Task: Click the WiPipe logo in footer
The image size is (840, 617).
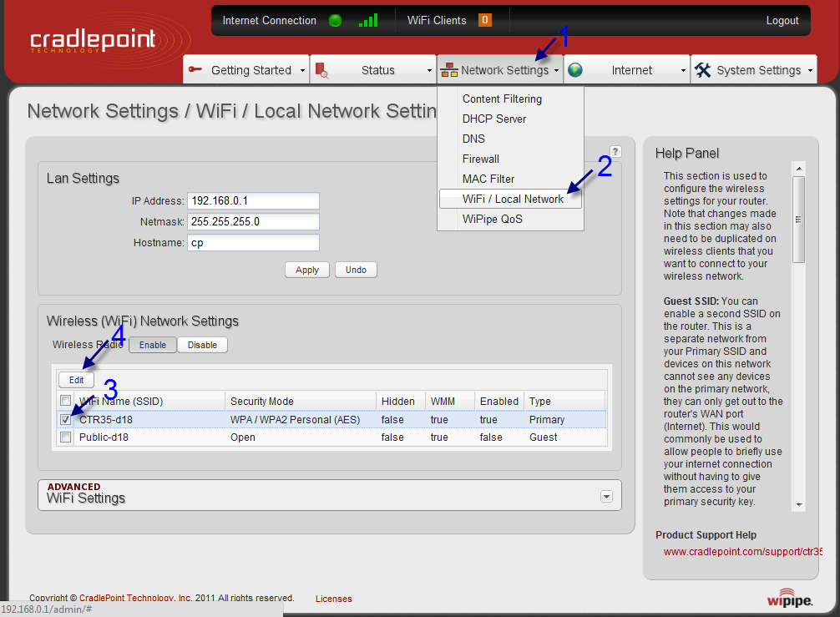Action: click(790, 599)
